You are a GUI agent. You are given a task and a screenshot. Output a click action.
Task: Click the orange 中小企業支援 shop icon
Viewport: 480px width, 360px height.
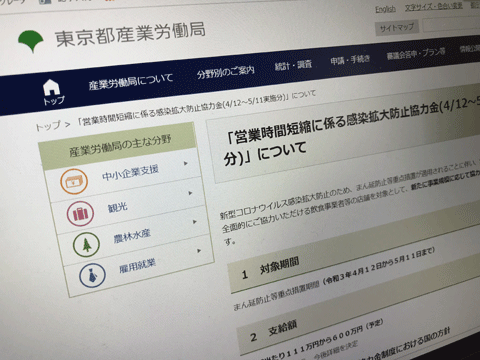pos(74,182)
